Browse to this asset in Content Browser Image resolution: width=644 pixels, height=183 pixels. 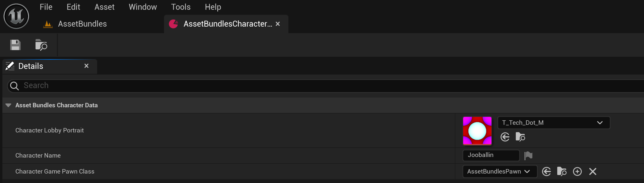41,45
